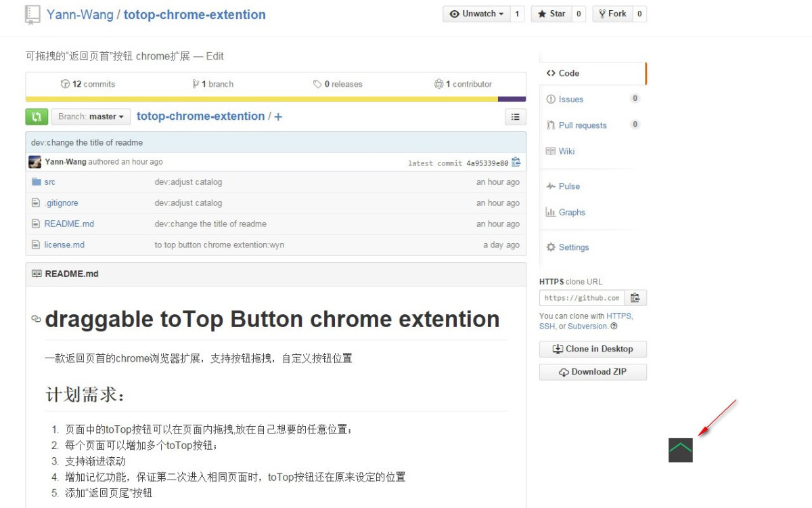Open the Settings tab in the sidebar
Screen dimensions: 812x508
tap(573, 247)
